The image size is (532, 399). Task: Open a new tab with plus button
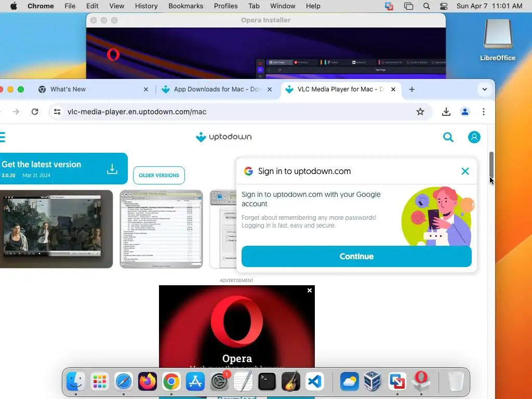(x=411, y=89)
